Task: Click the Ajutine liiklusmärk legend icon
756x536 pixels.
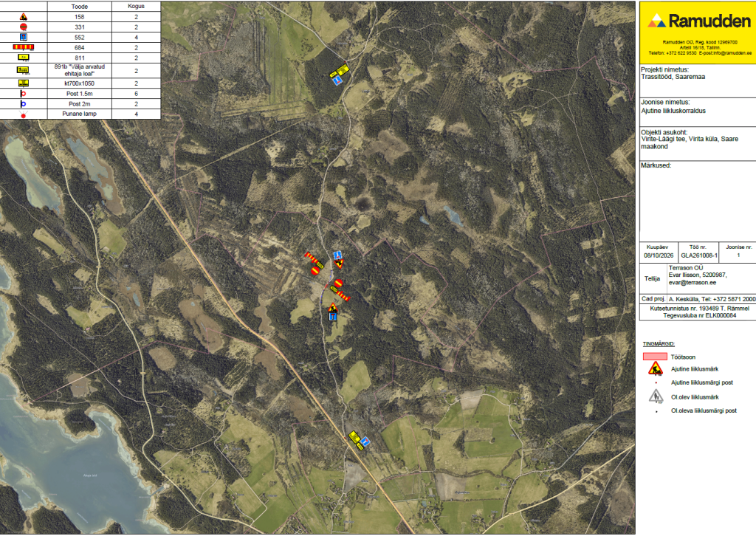Action: click(x=656, y=369)
